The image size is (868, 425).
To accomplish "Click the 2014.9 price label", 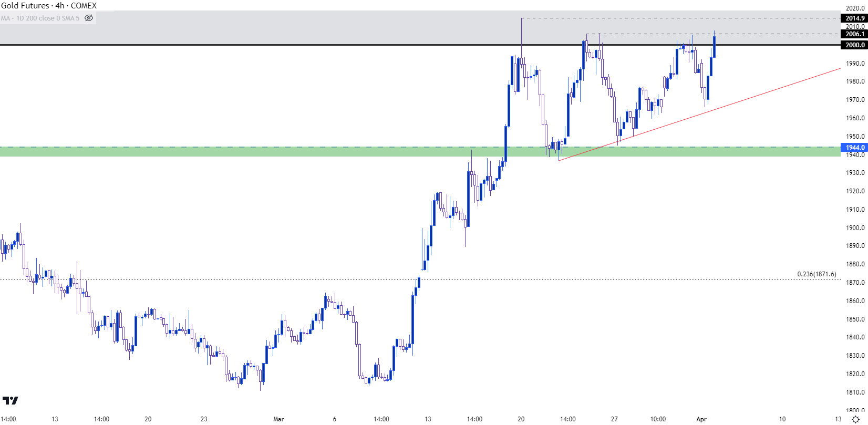I will (855, 18).
